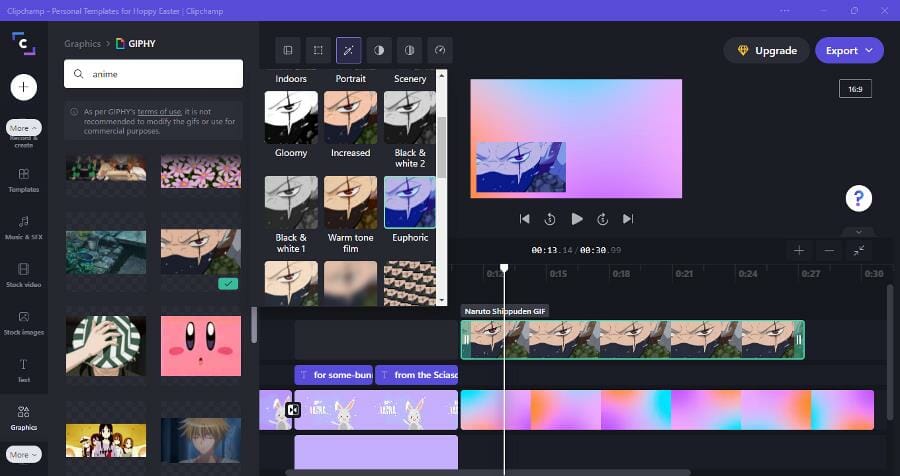Go back to Graphics breadcrumb

click(82, 44)
